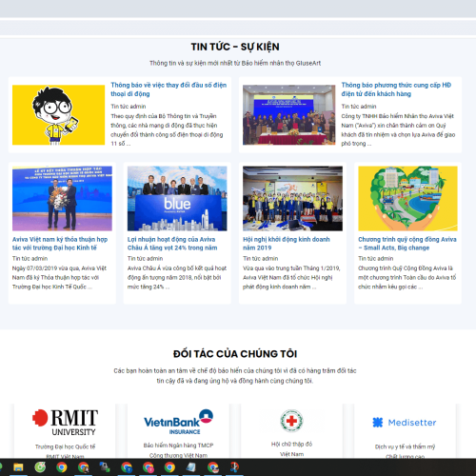
Task: Open the Snipping Tool scissors taskbar icon
Action: tap(235, 467)
